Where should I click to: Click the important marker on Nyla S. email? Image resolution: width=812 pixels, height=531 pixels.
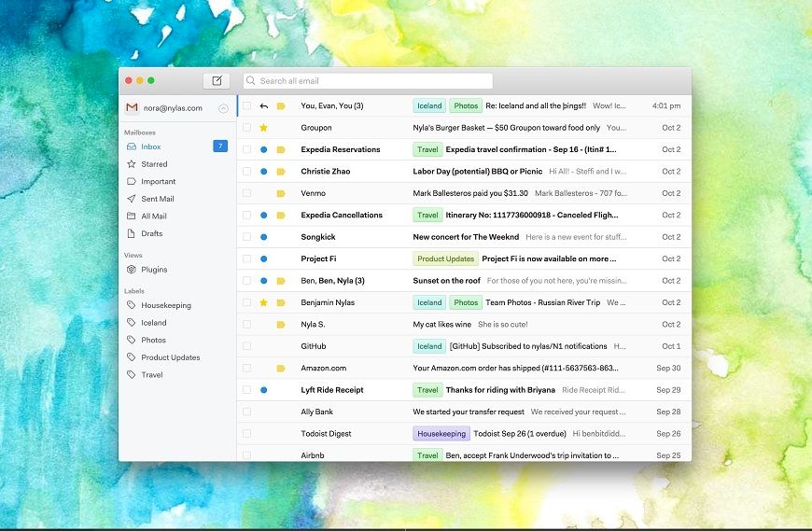(x=281, y=325)
